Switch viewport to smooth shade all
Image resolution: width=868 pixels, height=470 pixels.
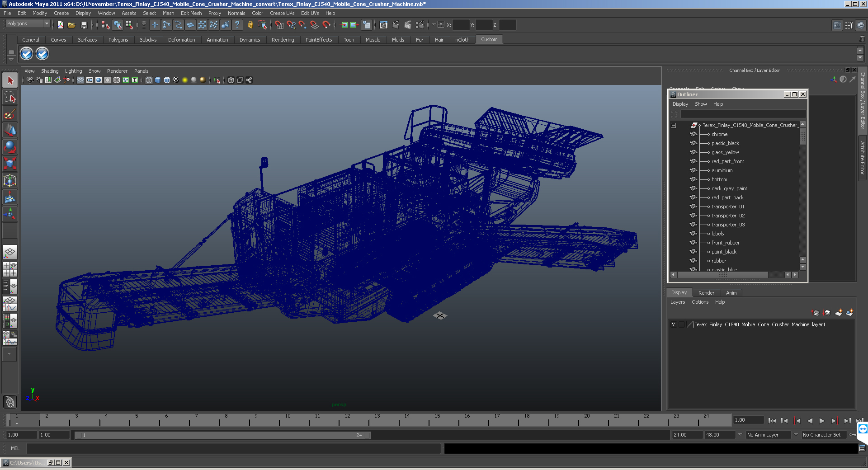click(x=158, y=80)
